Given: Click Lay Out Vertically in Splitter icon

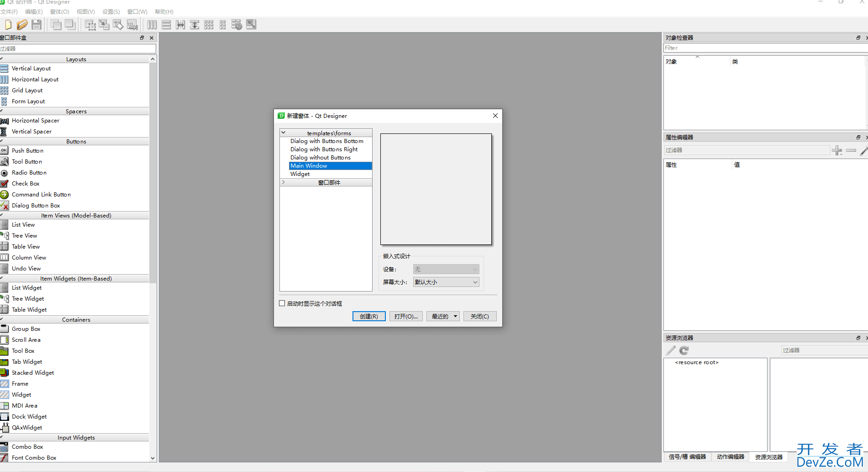Looking at the screenshot, I should pos(195,25).
